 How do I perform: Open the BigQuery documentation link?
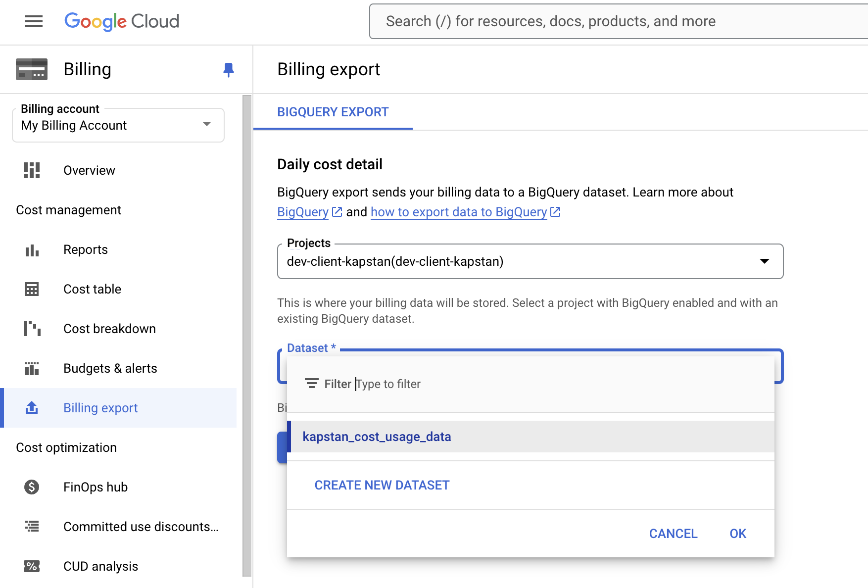coord(303,212)
